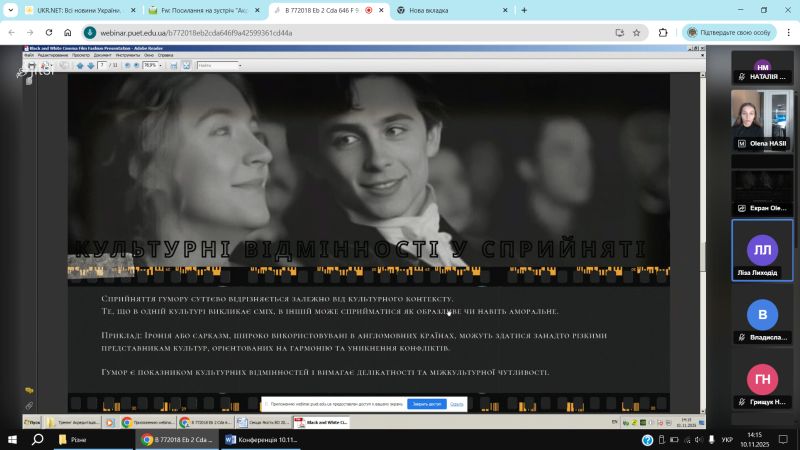Expand the Chrome tab search dropdown
The height and width of the screenshot is (450, 800).
pos(14,10)
